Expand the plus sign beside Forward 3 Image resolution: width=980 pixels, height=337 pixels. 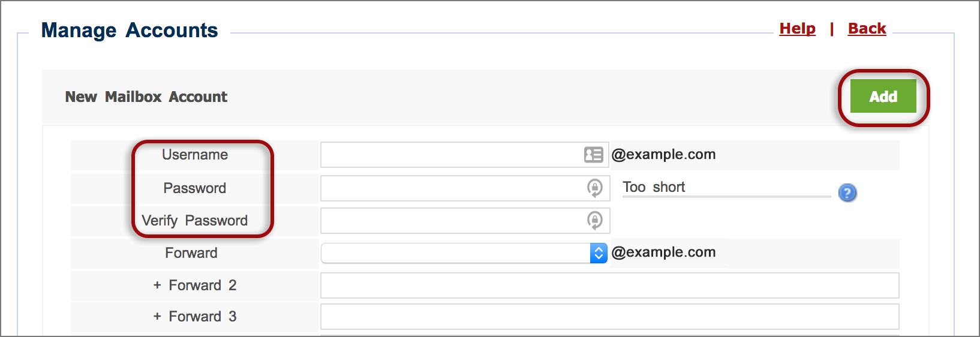(157, 317)
